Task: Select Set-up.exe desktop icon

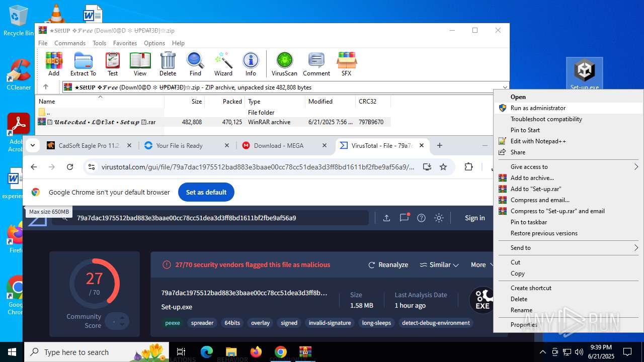Action: tap(585, 74)
